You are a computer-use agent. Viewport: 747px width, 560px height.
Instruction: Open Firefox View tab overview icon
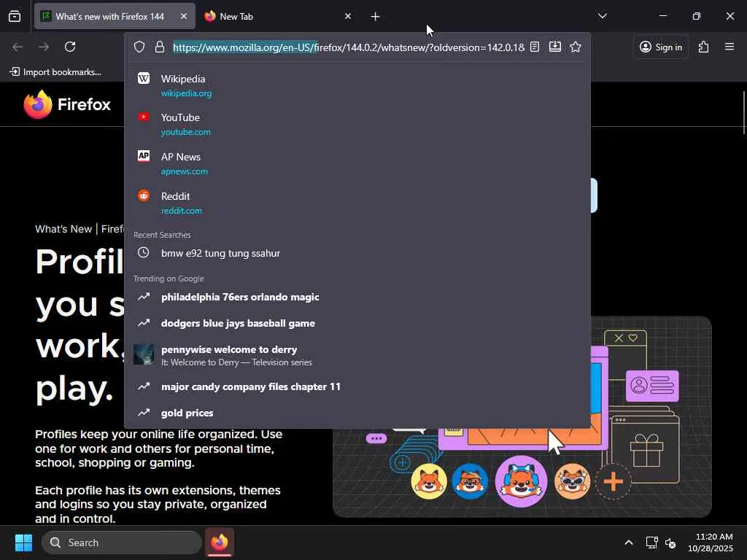point(15,17)
